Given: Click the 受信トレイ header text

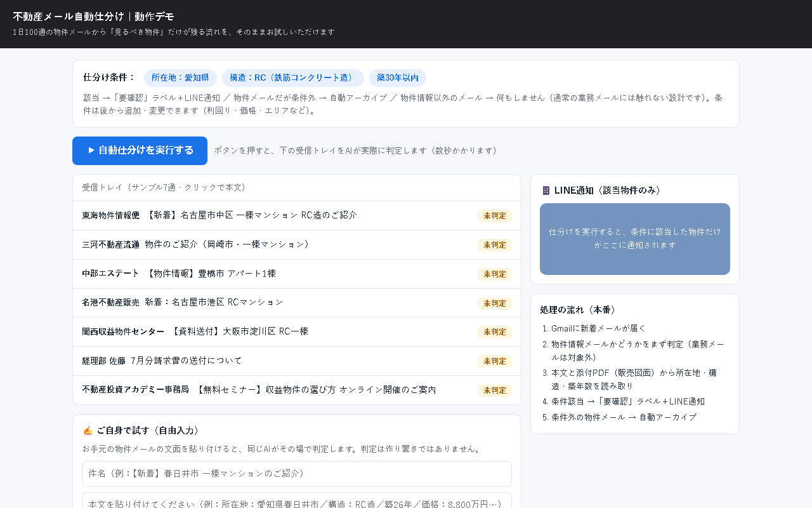Looking at the screenshot, I should click(164, 187).
